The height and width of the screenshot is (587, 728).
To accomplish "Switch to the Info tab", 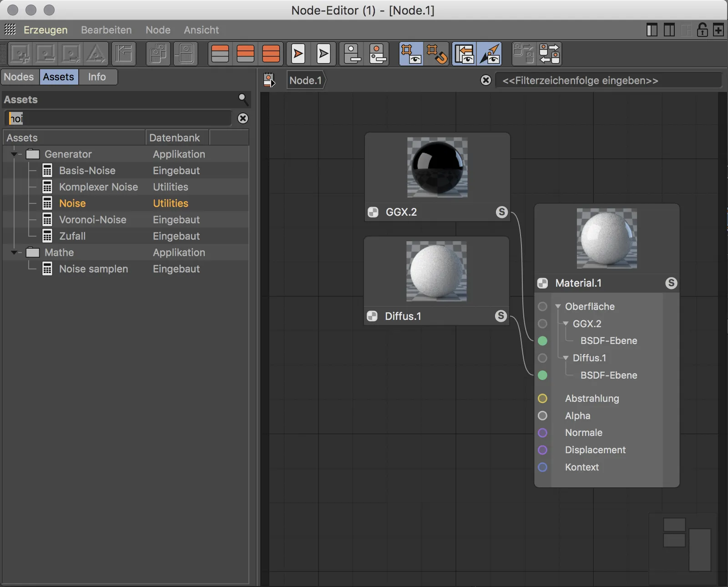I will [97, 77].
